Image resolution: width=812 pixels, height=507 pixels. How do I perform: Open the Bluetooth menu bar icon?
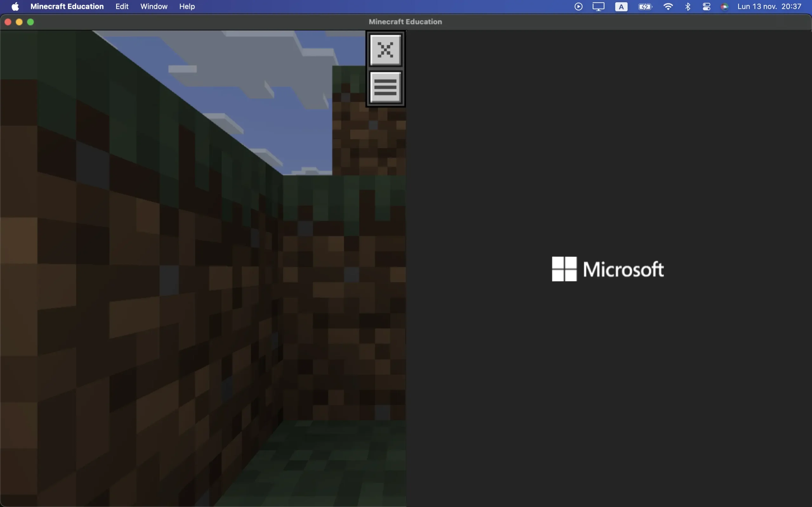(x=688, y=6)
